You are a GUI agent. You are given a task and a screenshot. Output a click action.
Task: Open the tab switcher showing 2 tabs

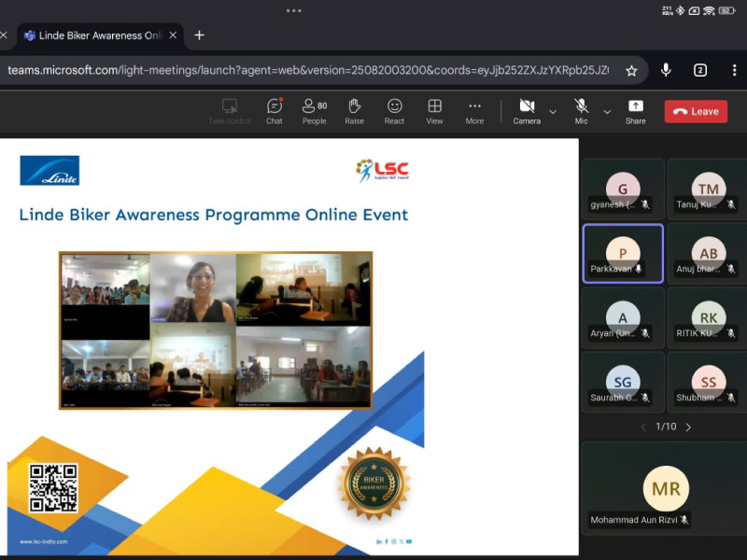[699, 71]
